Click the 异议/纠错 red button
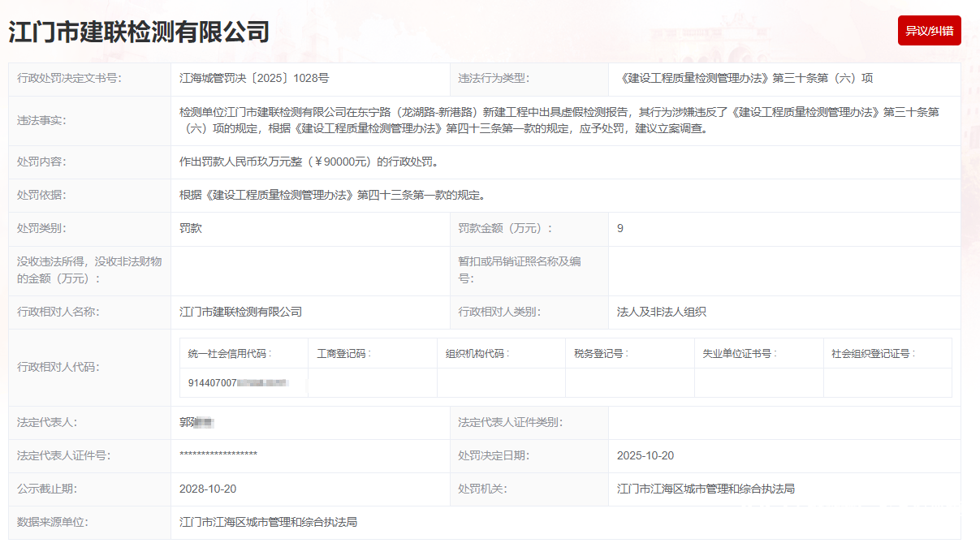Viewport: 980px width, 556px height. [929, 31]
